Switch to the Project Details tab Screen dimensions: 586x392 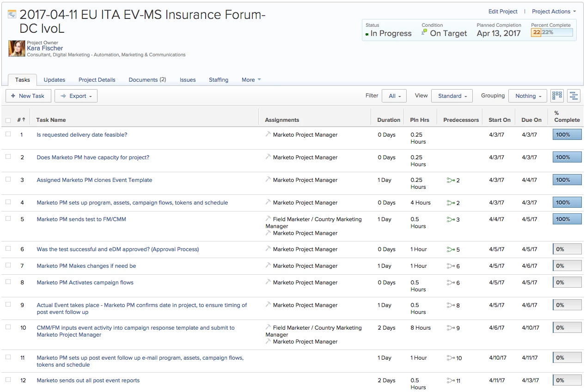(97, 80)
